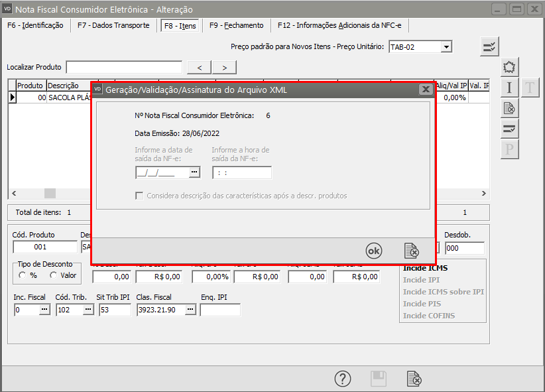Open lookup for Cód. Trib. field
The width and height of the screenshot is (545, 392).
[88, 309]
